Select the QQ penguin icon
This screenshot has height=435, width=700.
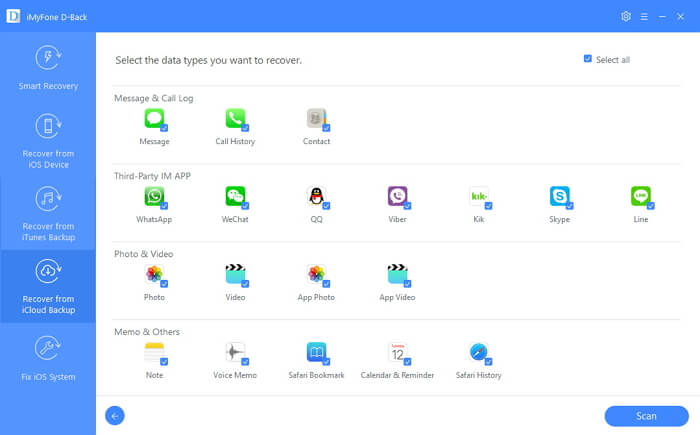pyautogui.click(x=317, y=197)
